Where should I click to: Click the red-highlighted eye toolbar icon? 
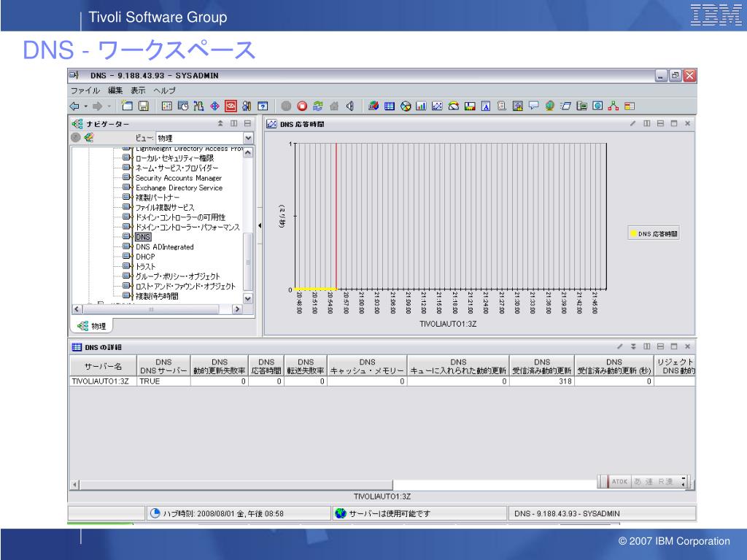(x=231, y=106)
